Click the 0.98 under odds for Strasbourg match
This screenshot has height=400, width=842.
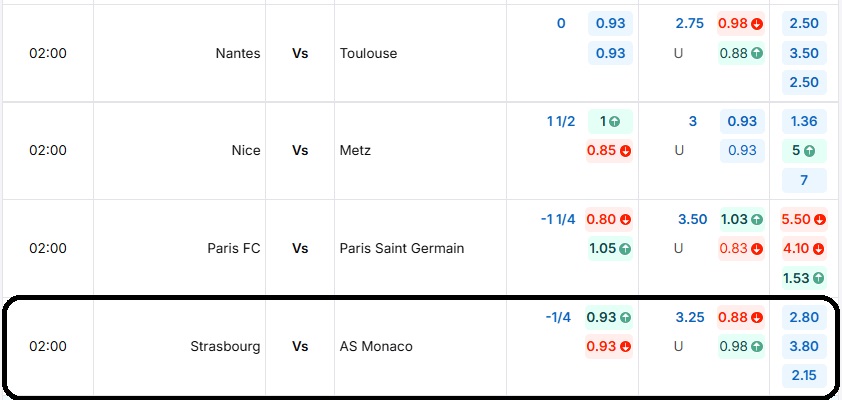click(x=741, y=346)
